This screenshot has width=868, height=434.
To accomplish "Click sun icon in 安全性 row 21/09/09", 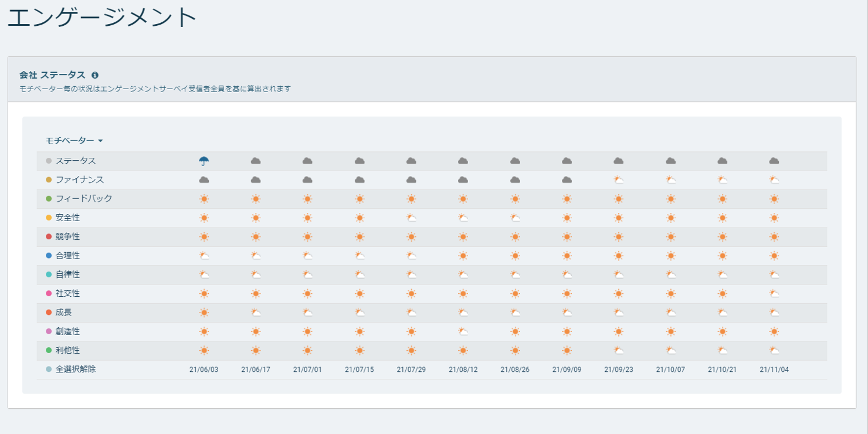I will (x=567, y=218).
